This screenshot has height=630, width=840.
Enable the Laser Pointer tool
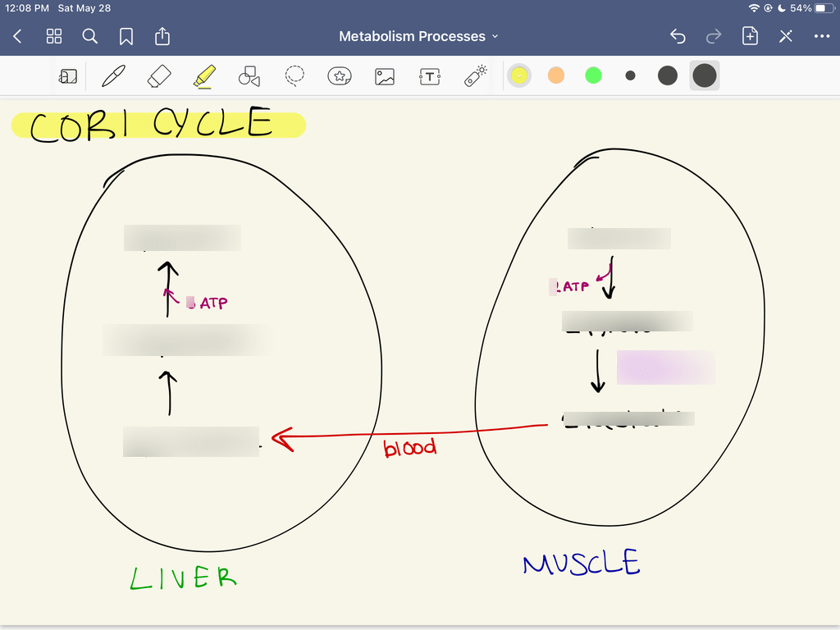474,75
